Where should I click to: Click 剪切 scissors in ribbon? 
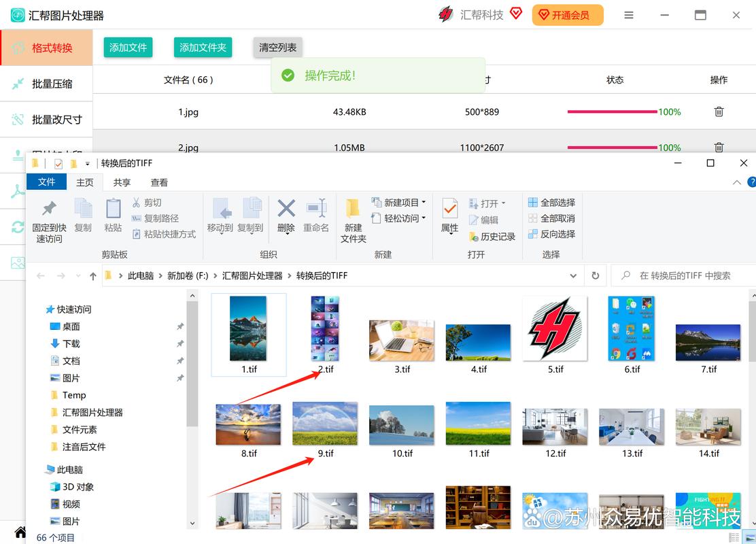[x=147, y=203]
